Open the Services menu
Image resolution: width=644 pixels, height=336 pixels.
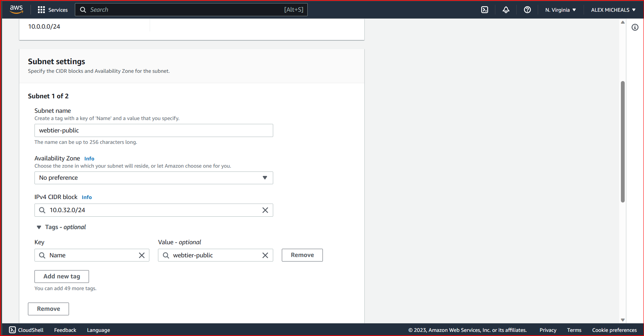click(52, 10)
